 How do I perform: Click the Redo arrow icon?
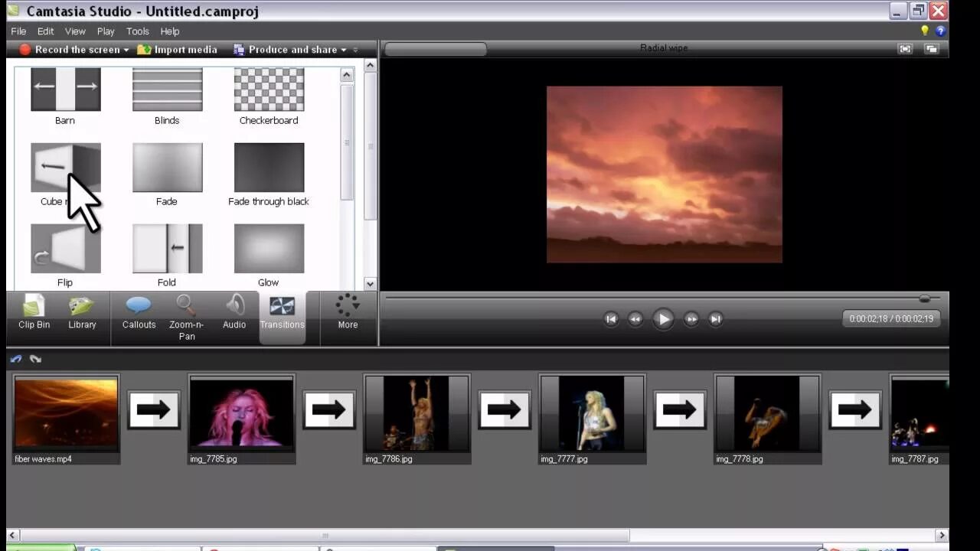click(35, 359)
